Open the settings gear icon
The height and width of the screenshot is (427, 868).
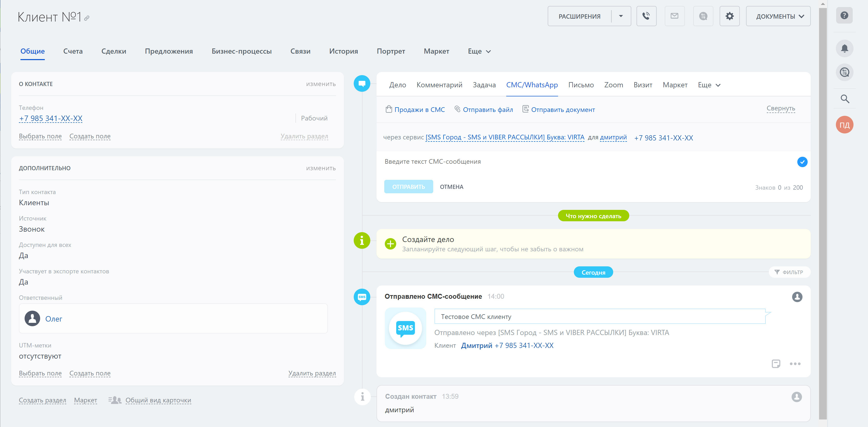click(x=729, y=16)
